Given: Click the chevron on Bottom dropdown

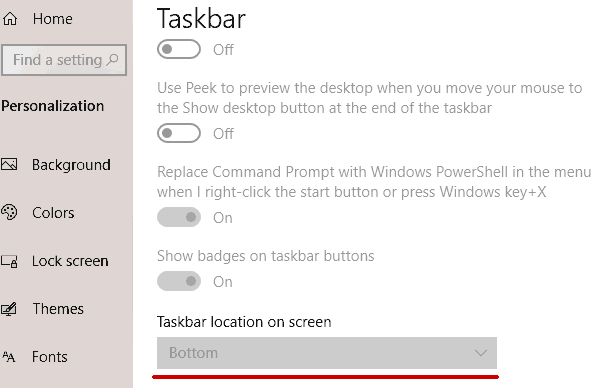Looking at the screenshot, I should click(x=481, y=353).
